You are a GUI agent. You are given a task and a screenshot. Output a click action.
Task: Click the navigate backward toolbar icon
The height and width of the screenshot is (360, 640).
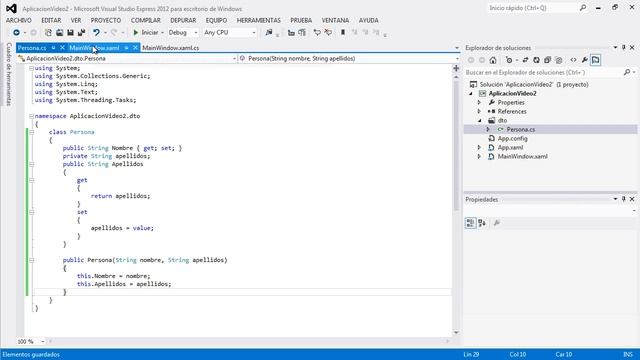point(16,33)
